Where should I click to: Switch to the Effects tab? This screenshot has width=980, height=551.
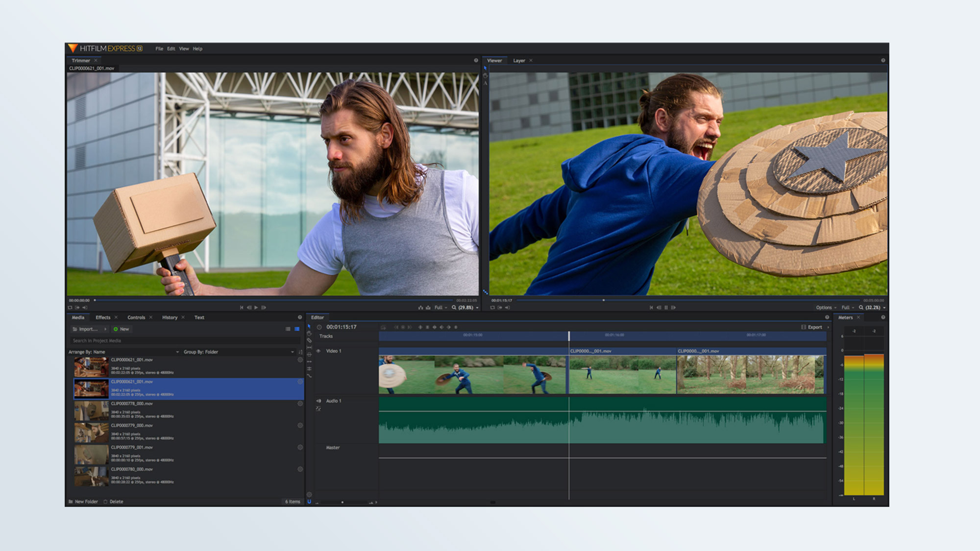(103, 317)
